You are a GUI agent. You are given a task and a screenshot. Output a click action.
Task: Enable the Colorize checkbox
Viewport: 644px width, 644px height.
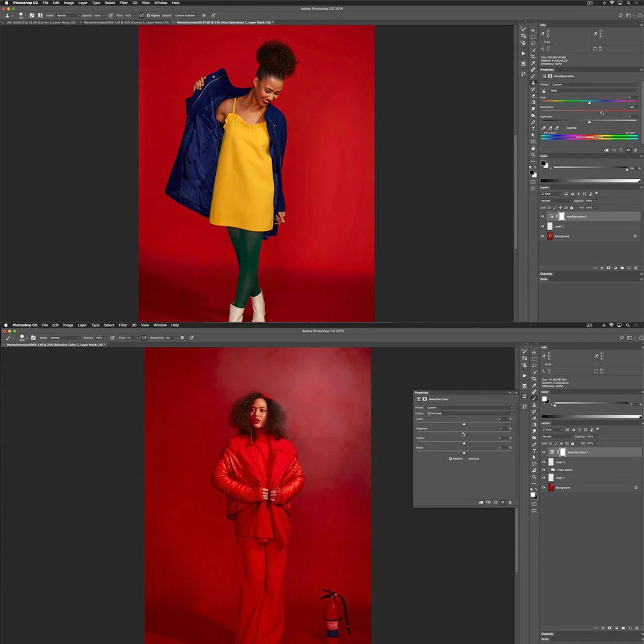[565, 128]
